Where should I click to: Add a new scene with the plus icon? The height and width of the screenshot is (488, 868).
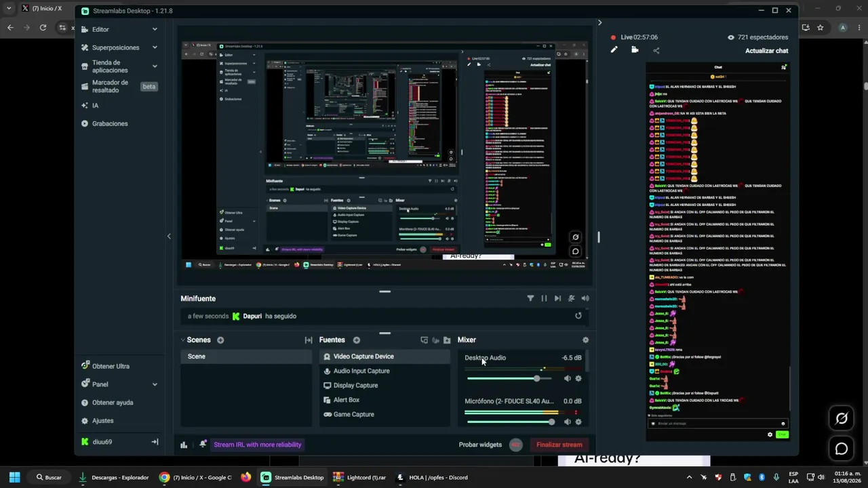220,340
